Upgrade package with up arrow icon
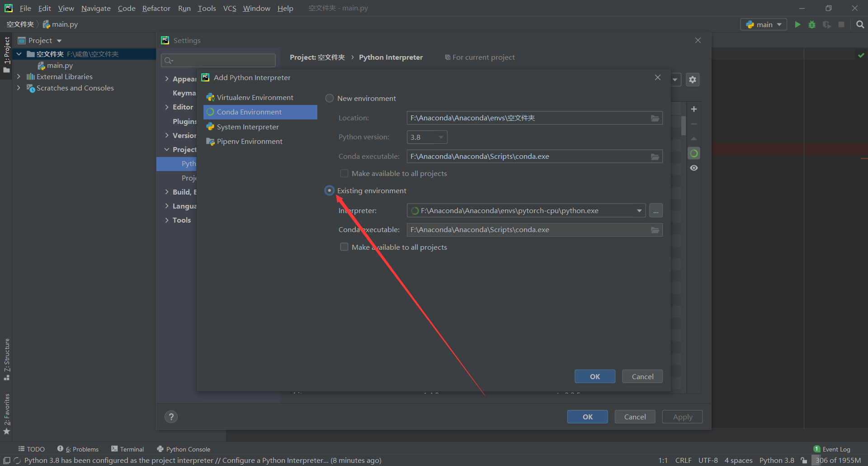 tap(694, 138)
